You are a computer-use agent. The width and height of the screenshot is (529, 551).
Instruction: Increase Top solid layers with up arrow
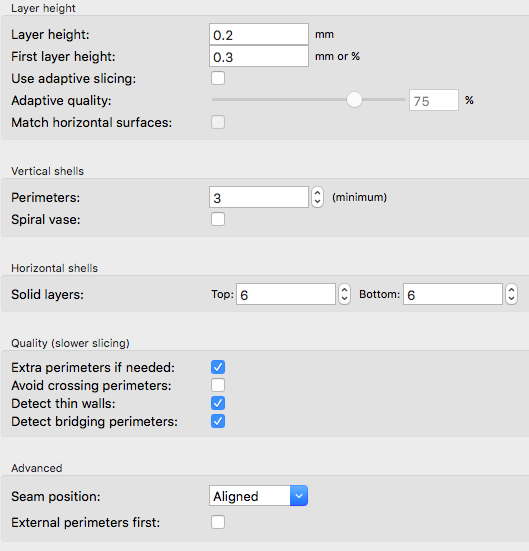click(344, 290)
